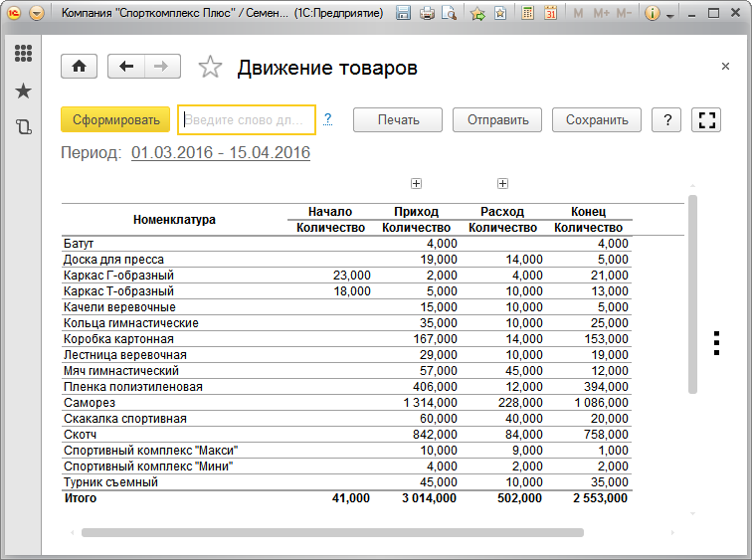Screen dimensions: 752x560
Task: Add report to favorites with star outline
Action: (210, 68)
